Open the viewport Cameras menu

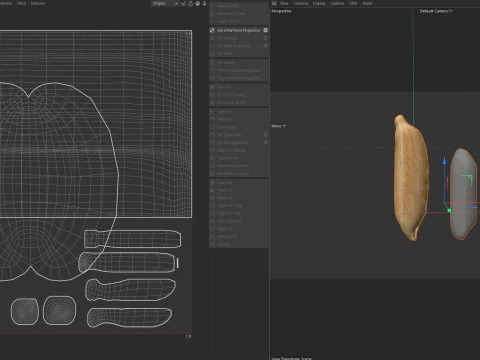coord(301,3)
